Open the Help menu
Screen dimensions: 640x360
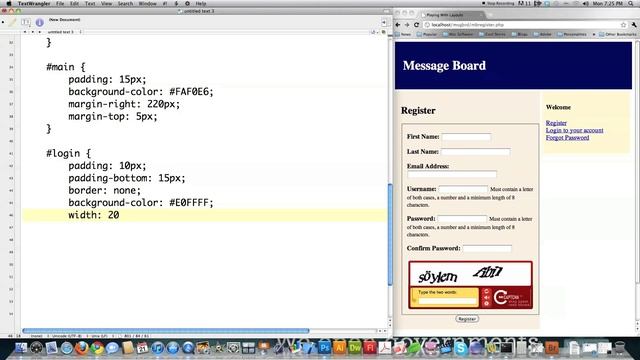coord(201,4)
